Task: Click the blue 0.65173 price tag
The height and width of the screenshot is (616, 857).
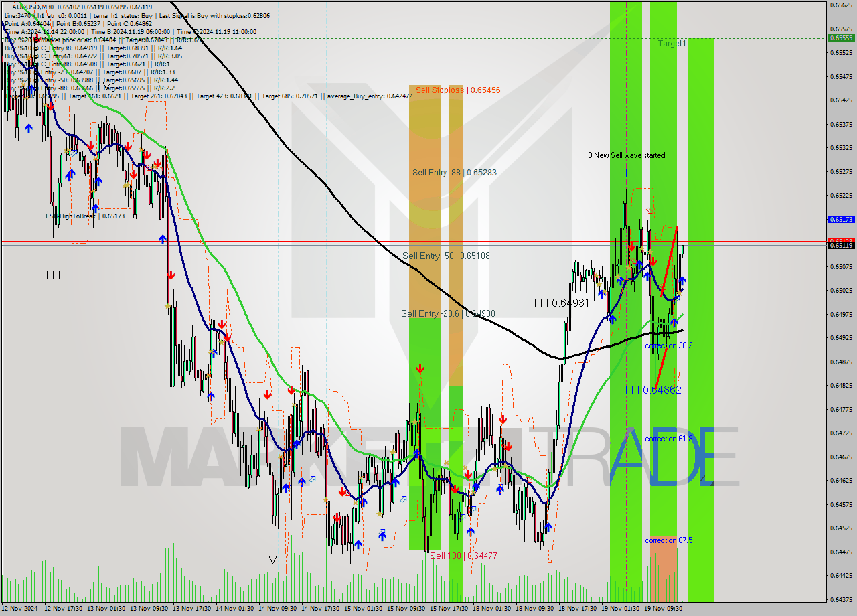Action: [x=842, y=219]
